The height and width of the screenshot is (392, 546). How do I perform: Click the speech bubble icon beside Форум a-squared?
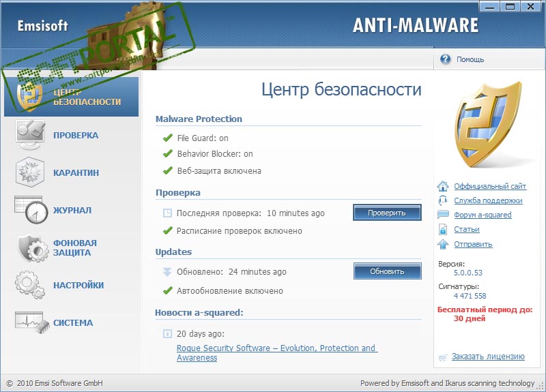(x=443, y=215)
